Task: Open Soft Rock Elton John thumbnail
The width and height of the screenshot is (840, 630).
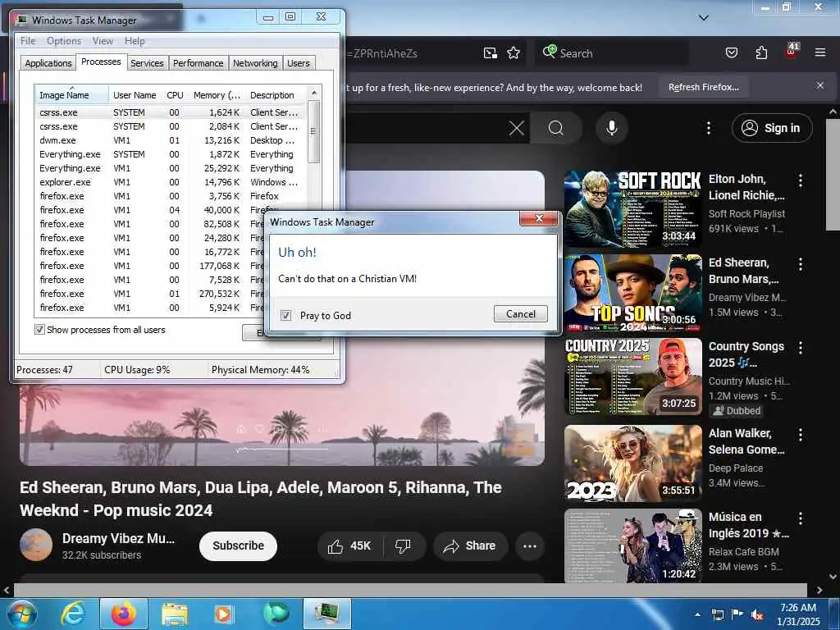Action: click(632, 209)
